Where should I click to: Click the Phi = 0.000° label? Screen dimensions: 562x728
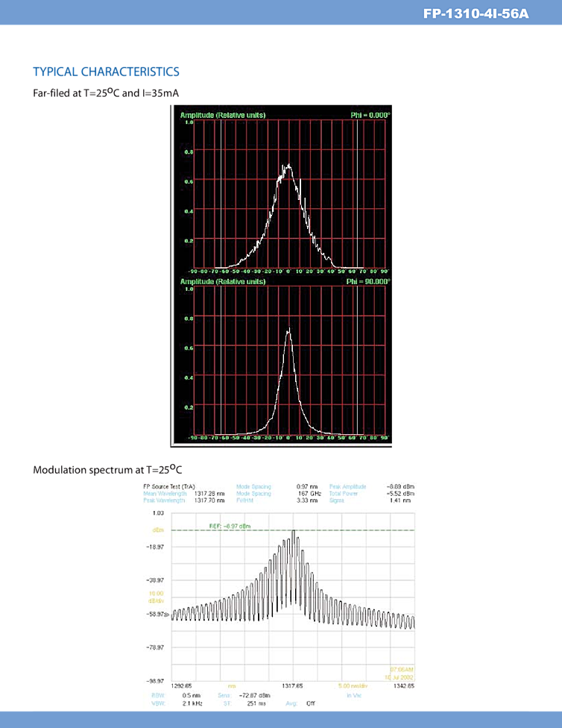coord(370,115)
